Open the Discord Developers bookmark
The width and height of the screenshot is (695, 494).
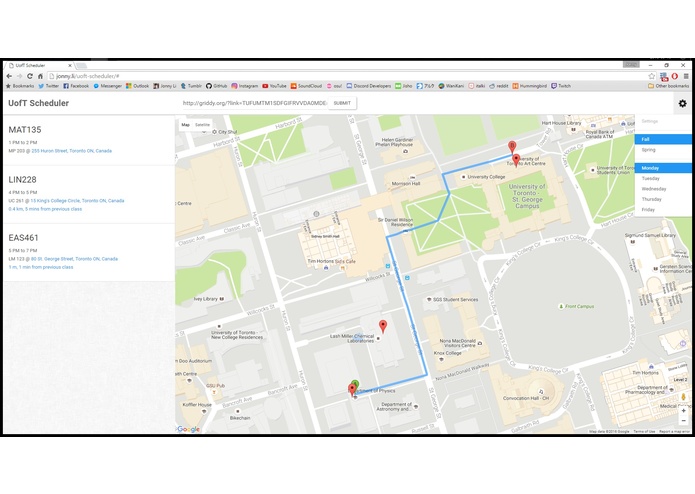tap(369, 86)
